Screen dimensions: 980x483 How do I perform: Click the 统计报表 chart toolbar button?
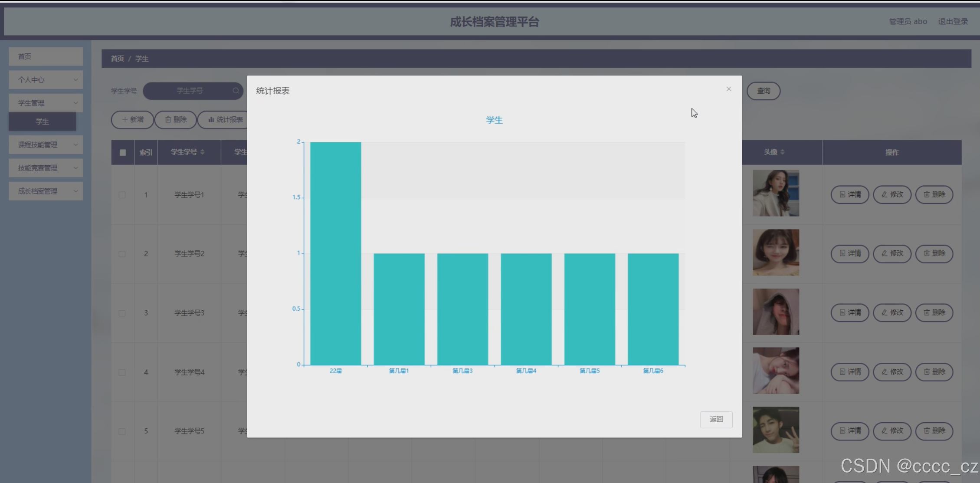pos(225,120)
